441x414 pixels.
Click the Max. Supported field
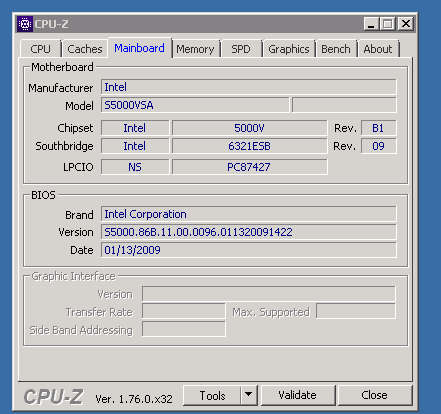click(x=356, y=311)
